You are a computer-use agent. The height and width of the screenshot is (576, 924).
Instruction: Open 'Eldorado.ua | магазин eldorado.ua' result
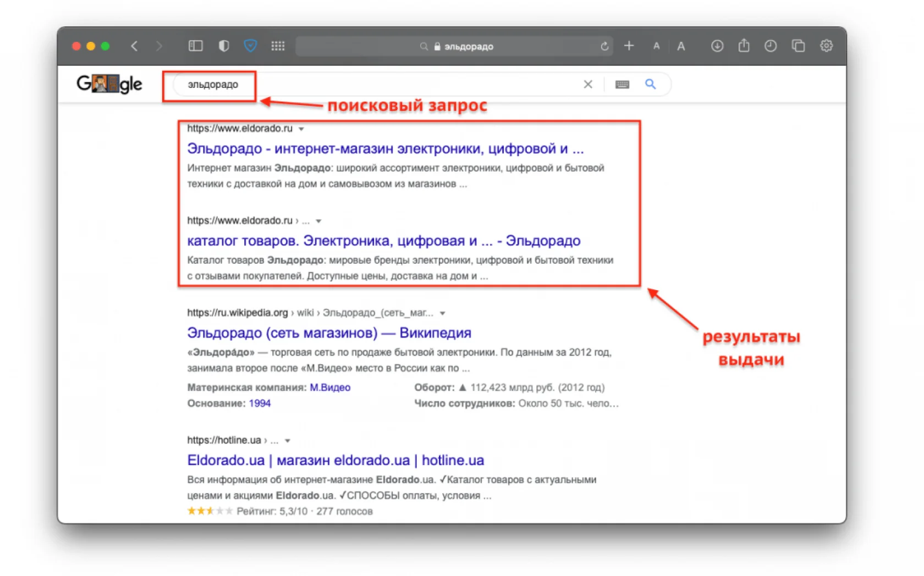click(x=335, y=460)
